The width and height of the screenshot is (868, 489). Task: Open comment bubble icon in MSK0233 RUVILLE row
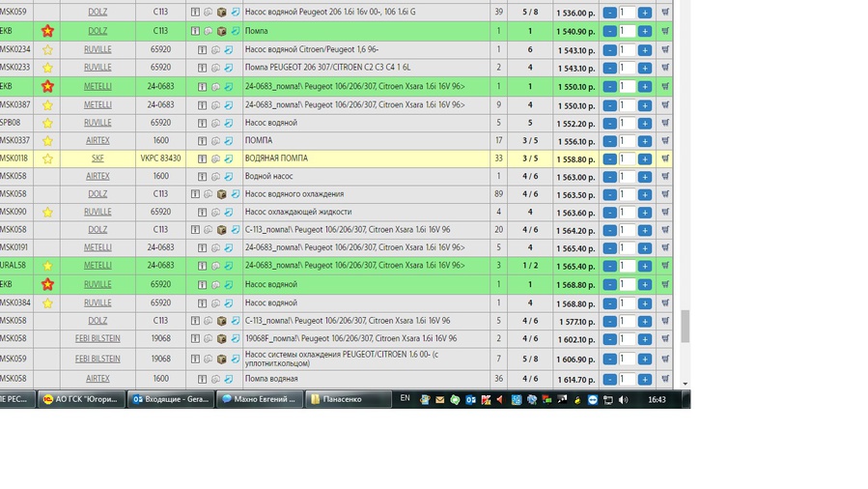[215, 68]
